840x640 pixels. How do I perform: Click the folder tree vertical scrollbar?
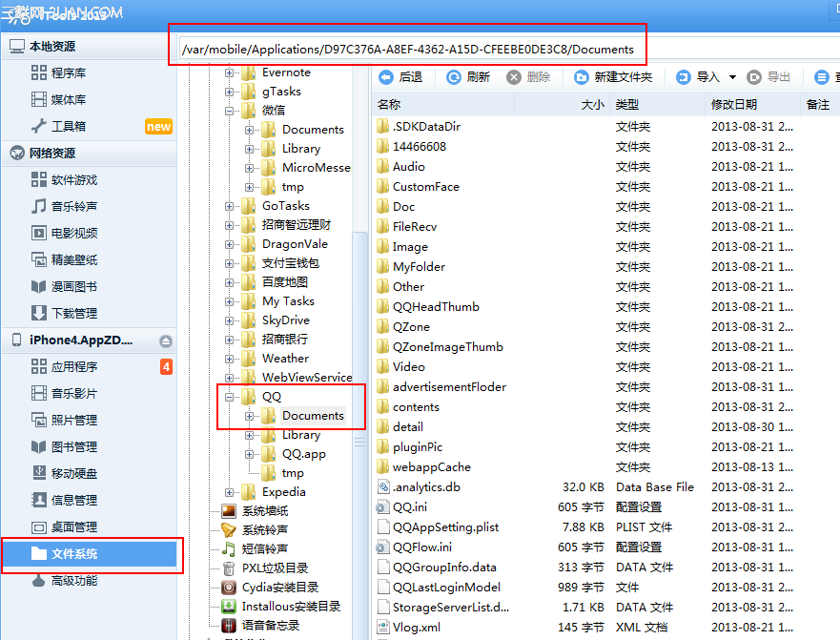point(360,435)
